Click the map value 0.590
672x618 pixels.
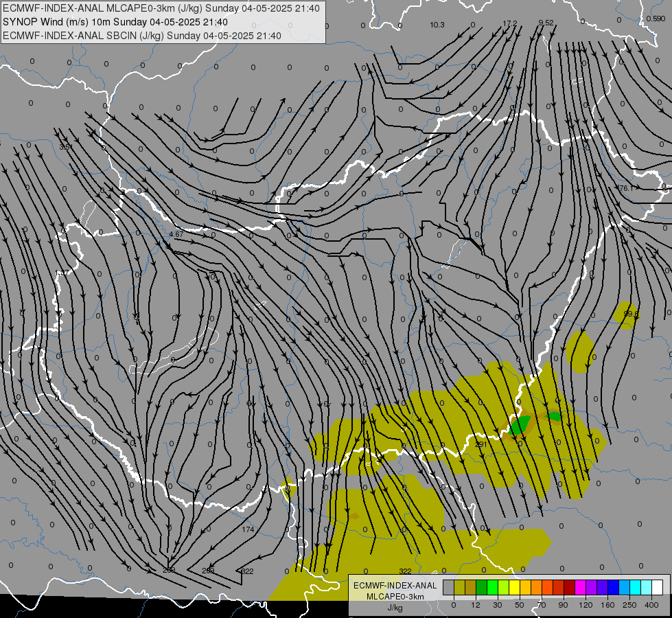(x=656, y=19)
